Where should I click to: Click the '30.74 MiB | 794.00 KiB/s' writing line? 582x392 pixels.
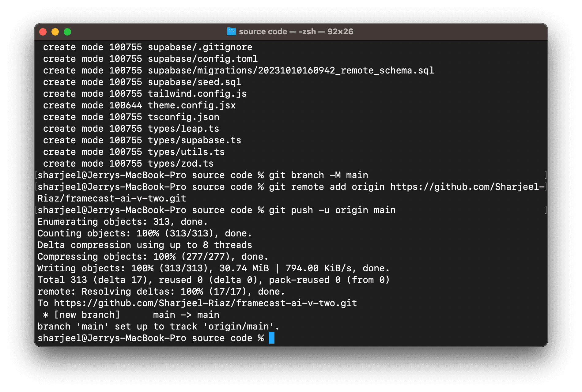[214, 268]
